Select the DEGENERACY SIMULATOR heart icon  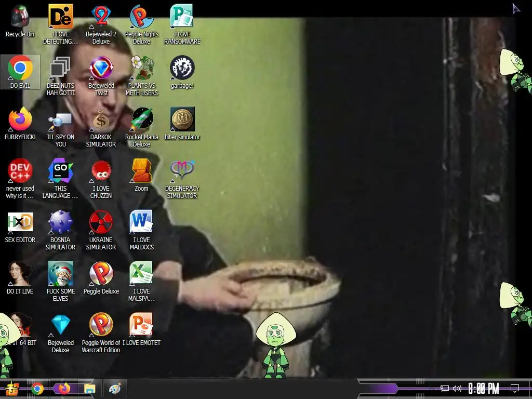pyautogui.click(x=182, y=179)
